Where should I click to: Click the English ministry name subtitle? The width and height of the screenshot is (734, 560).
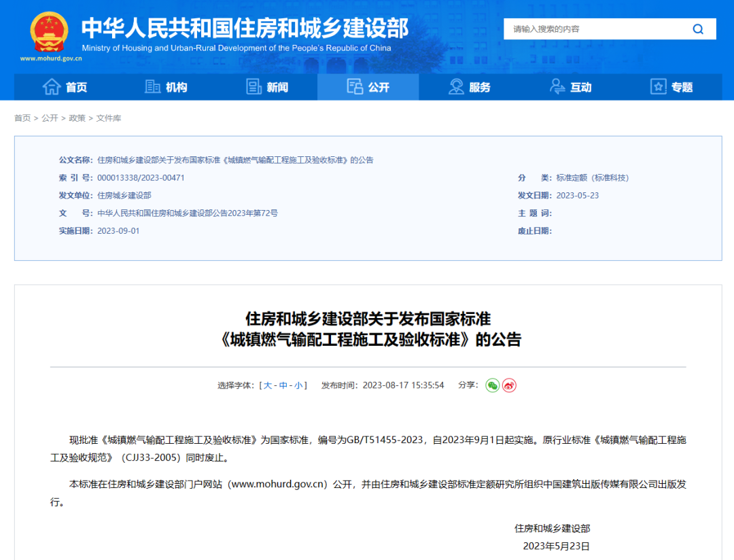click(x=237, y=48)
